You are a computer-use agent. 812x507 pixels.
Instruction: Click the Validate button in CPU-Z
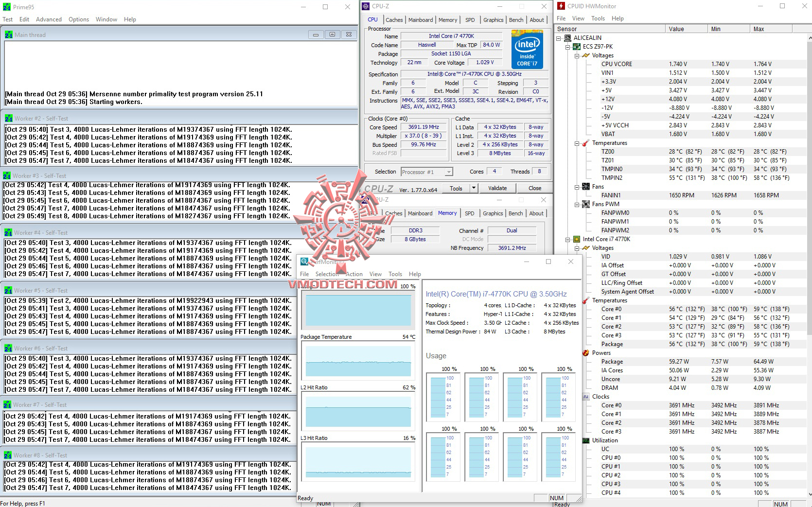pos(497,188)
